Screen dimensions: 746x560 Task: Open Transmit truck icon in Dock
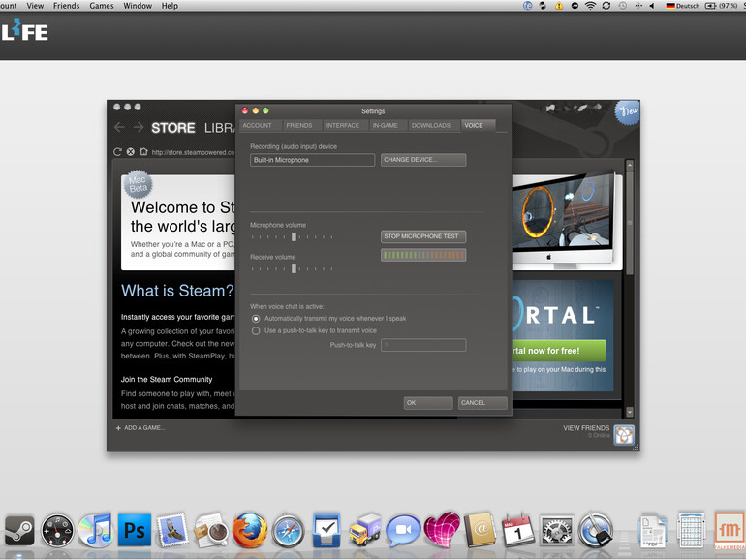click(365, 530)
